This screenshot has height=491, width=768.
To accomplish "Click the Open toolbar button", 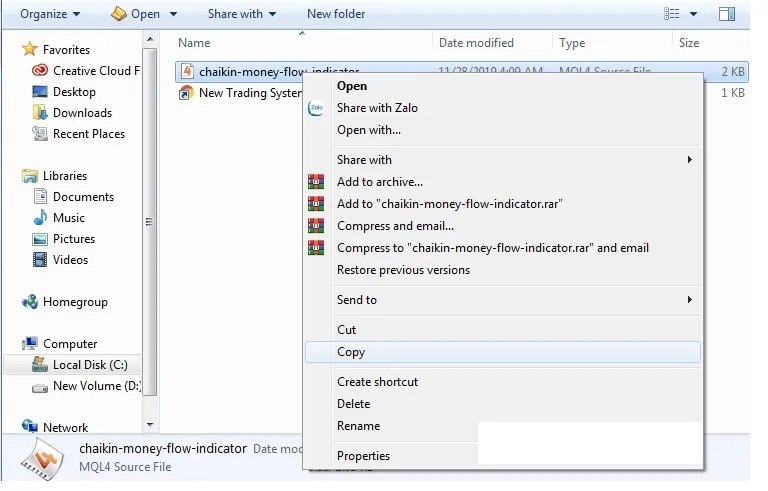I will click(136, 14).
